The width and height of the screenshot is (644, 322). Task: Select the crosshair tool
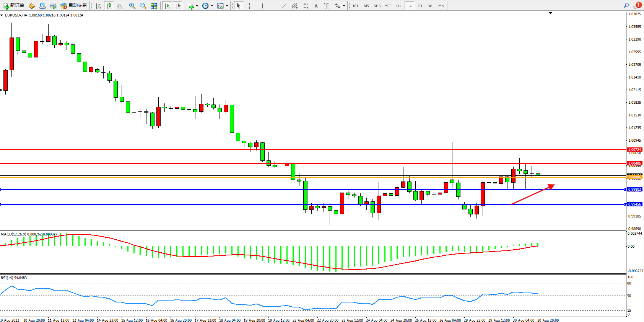249,6
